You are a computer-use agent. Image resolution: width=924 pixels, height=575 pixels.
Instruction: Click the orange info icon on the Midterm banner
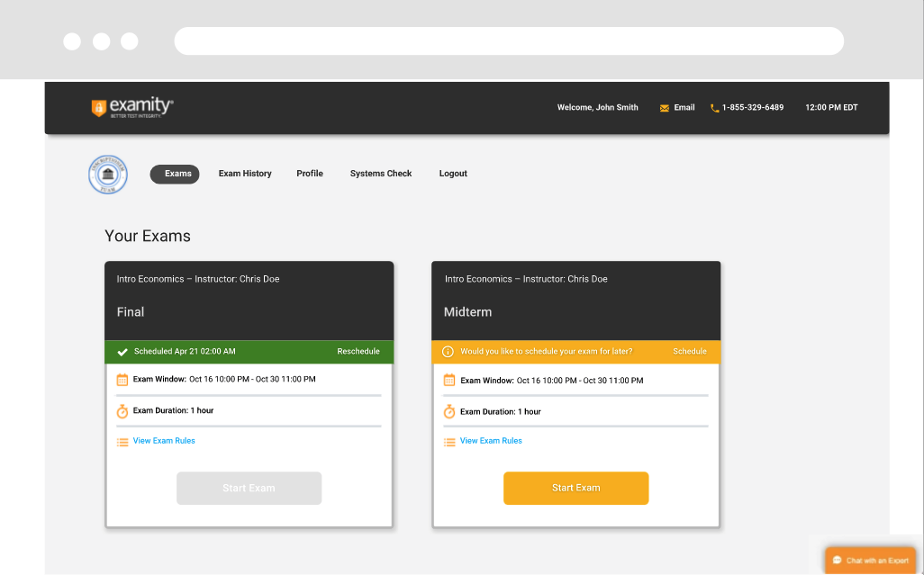[449, 351]
